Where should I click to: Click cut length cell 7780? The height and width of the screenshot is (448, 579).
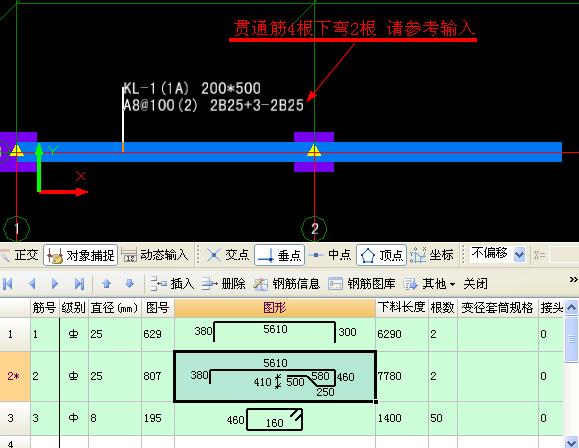point(402,376)
